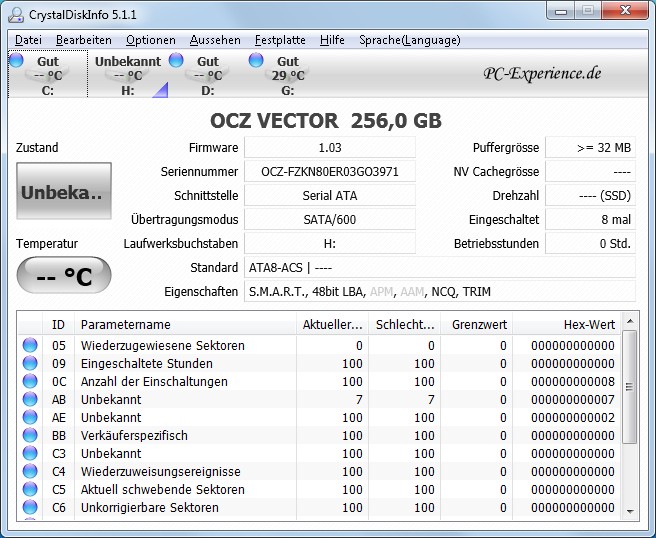Click the Firmware value 1.03 field
656x538 pixels.
(330, 148)
